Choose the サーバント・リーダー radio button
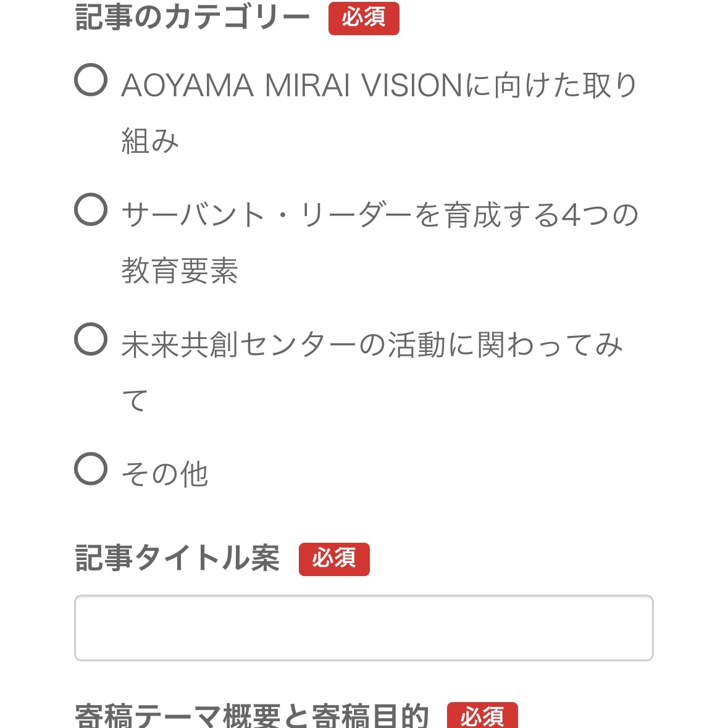This screenshot has height=728, width=728. (x=91, y=209)
